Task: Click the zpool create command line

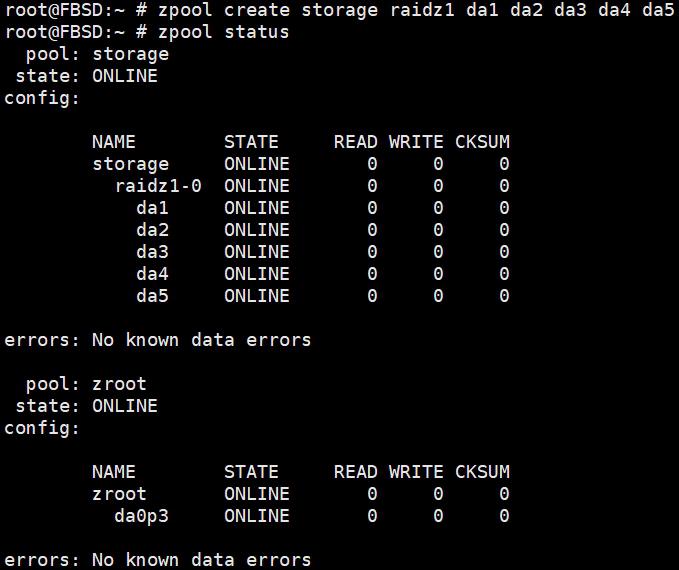Action: point(340,10)
